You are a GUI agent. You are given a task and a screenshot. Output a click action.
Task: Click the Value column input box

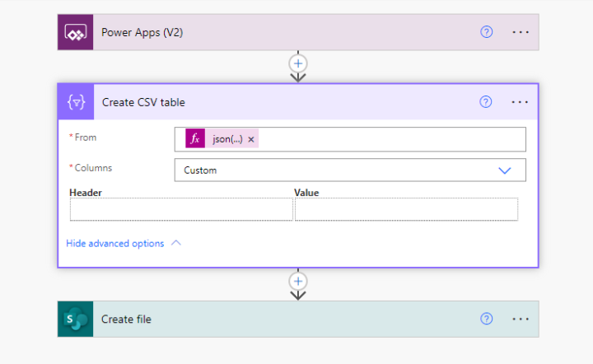[406, 209]
